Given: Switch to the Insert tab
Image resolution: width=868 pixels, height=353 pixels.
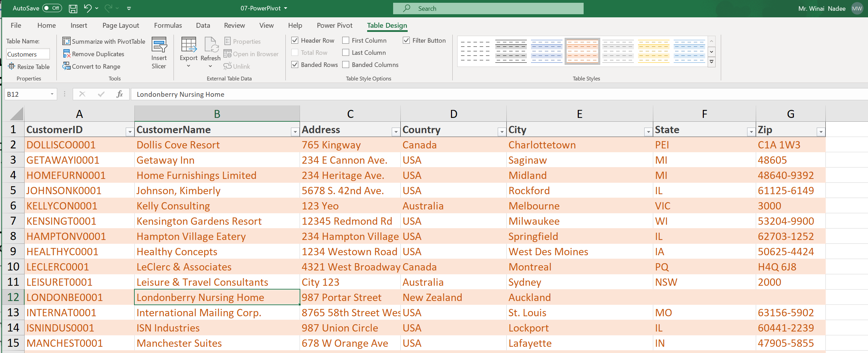Looking at the screenshot, I should [79, 25].
